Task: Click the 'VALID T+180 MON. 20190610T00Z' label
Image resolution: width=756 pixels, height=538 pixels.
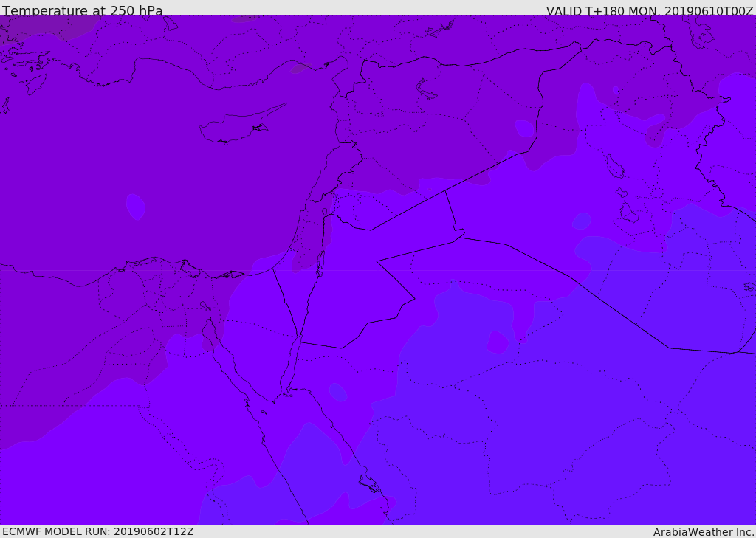Action: point(650,10)
